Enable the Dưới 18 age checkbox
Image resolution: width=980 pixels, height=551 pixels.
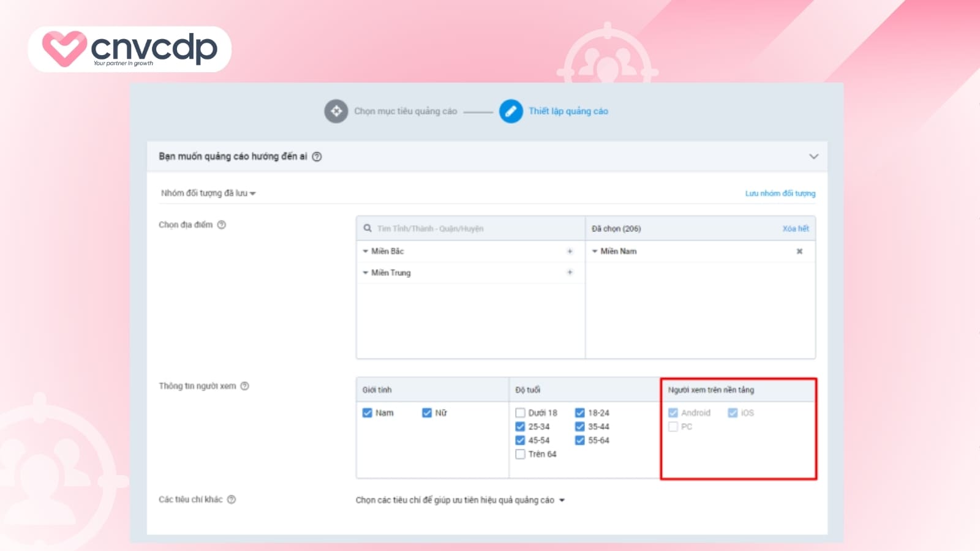tap(520, 413)
